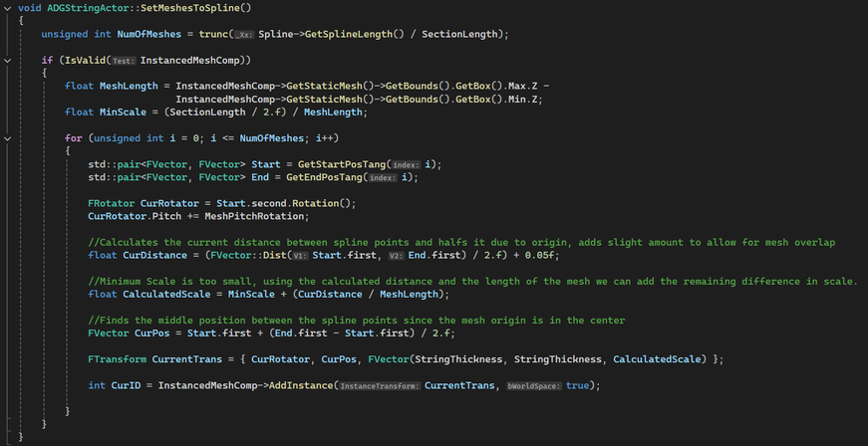Viewport: 868px width, 446px height.
Task: Click the V1: inlay hint
Action: pos(302,256)
